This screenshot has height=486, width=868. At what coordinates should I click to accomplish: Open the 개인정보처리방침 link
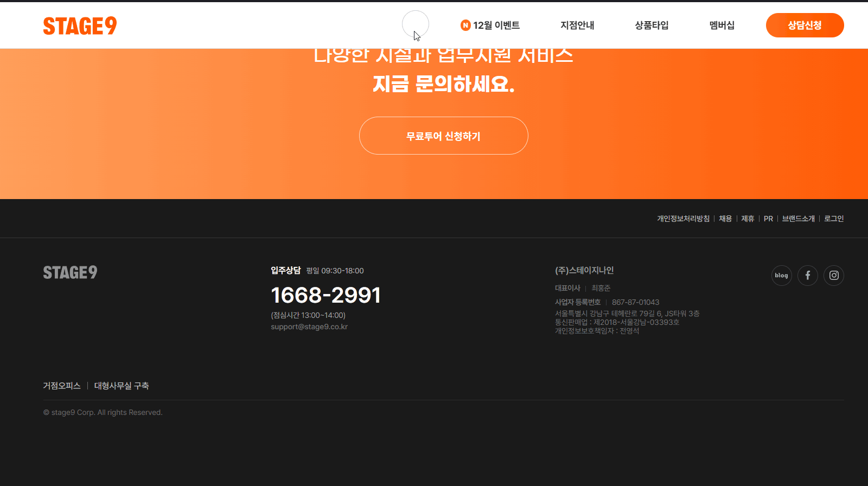[x=683, y=219]
